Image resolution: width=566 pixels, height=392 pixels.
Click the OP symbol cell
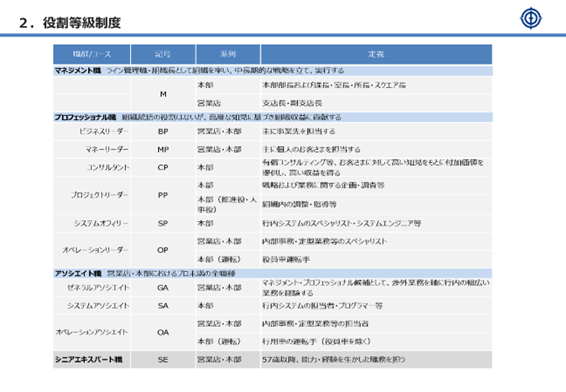pos(163,250)
